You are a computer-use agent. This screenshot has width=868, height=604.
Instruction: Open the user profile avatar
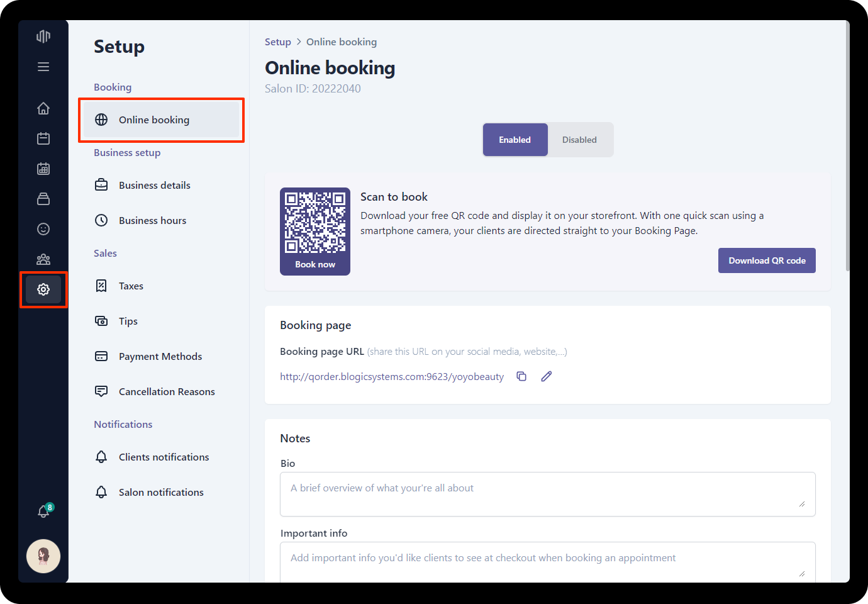43,556
